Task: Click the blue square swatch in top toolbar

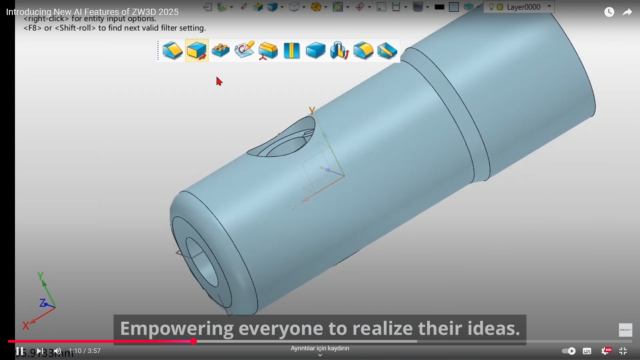Action: pos(454,7)
